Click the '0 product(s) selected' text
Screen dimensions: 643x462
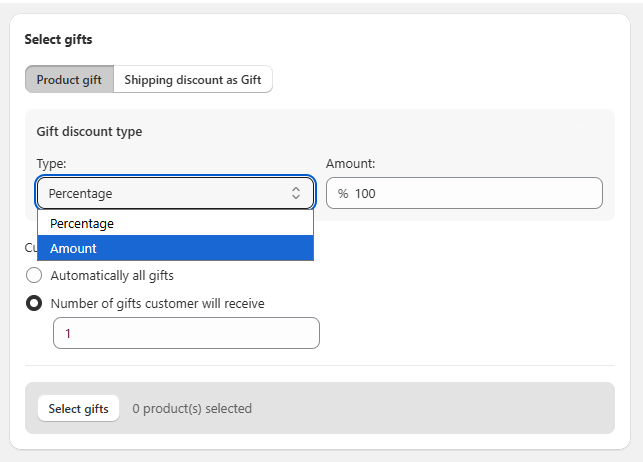[x=192, y=408]
